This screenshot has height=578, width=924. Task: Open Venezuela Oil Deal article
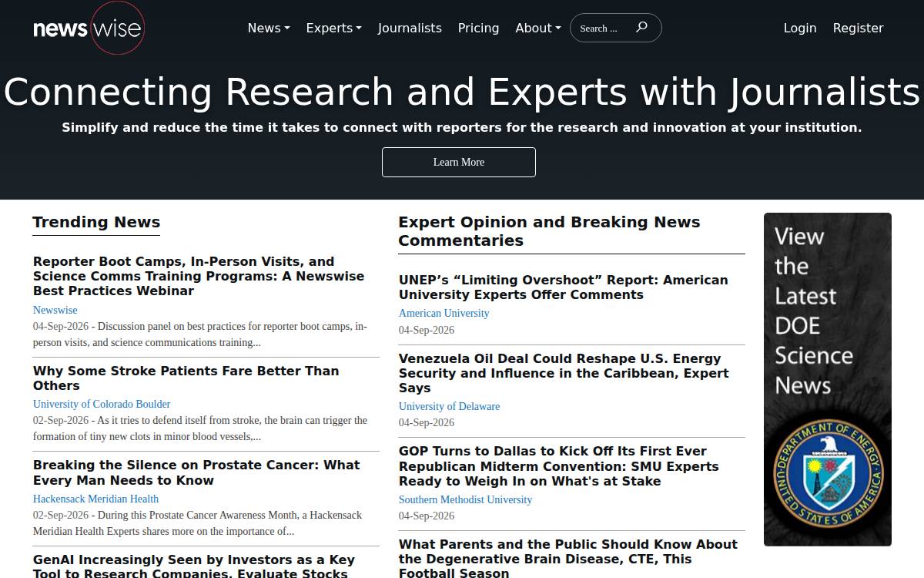[564, 373]
